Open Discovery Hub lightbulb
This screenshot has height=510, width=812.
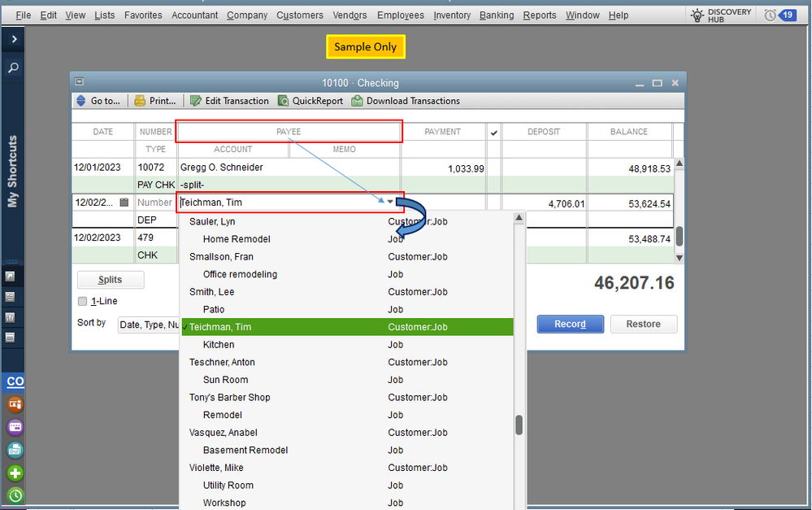click(697, 15)
